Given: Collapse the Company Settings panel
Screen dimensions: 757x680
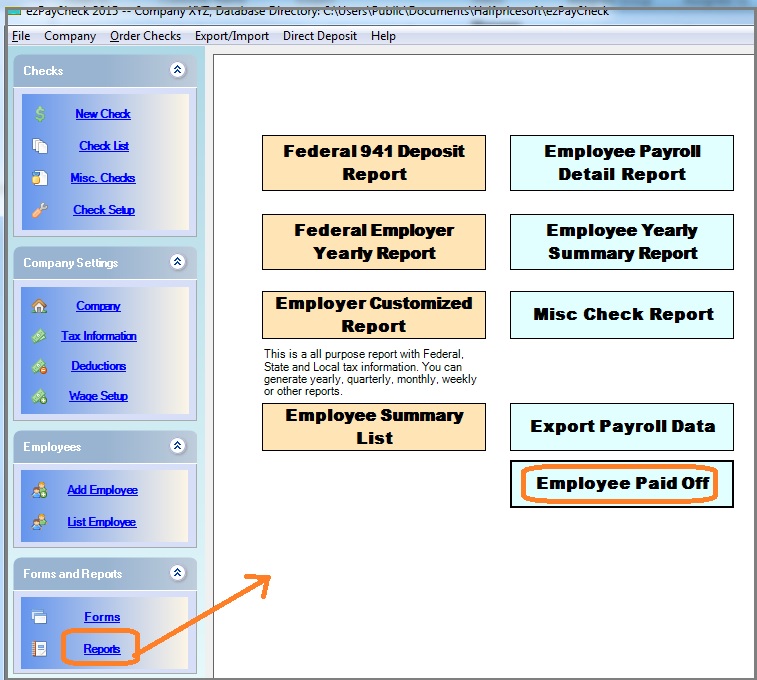Looking at the screenshot, I should coord(178,263).
